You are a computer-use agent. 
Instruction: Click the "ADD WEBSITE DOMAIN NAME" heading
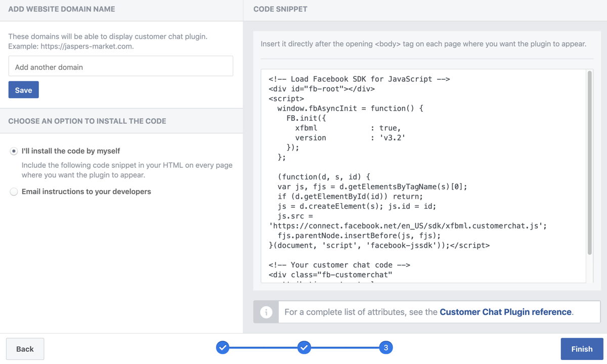(62, 9)
